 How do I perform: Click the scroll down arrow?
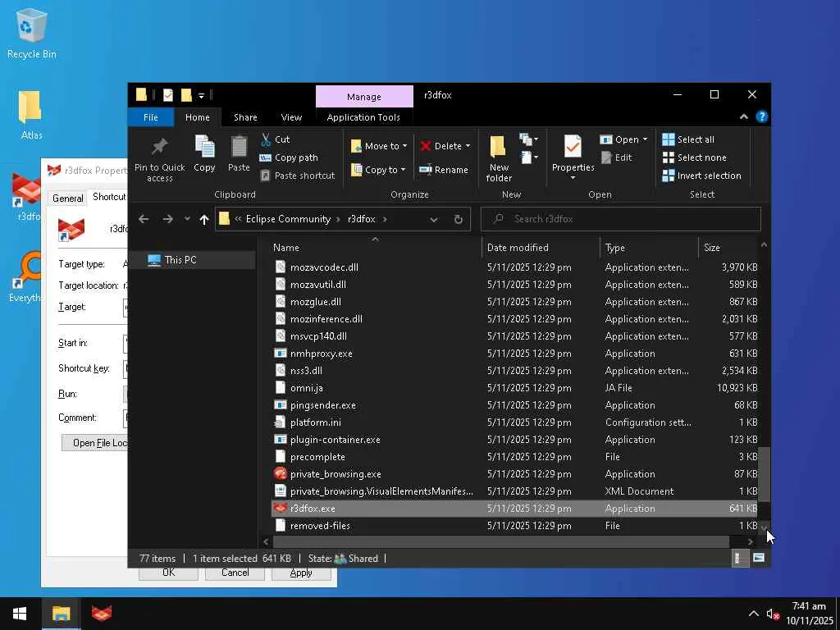click(764, 527)
